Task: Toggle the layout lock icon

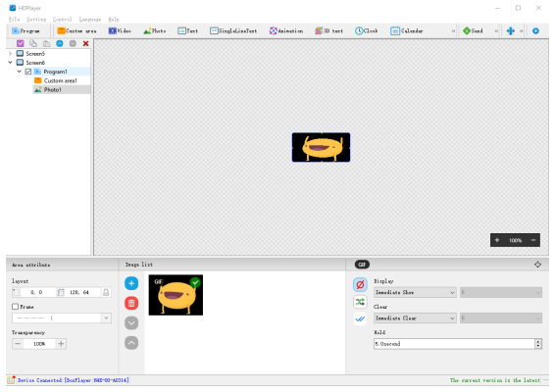Action: click(x=106, y=292)
